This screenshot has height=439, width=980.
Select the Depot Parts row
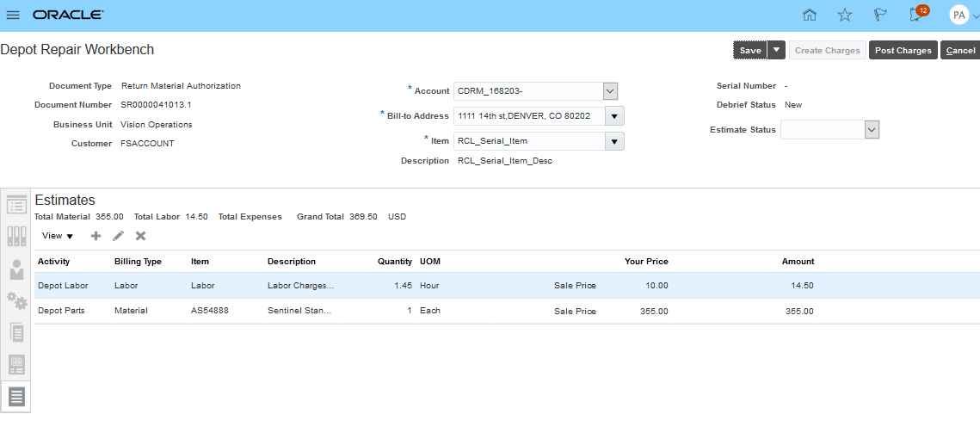pos(507,311)
